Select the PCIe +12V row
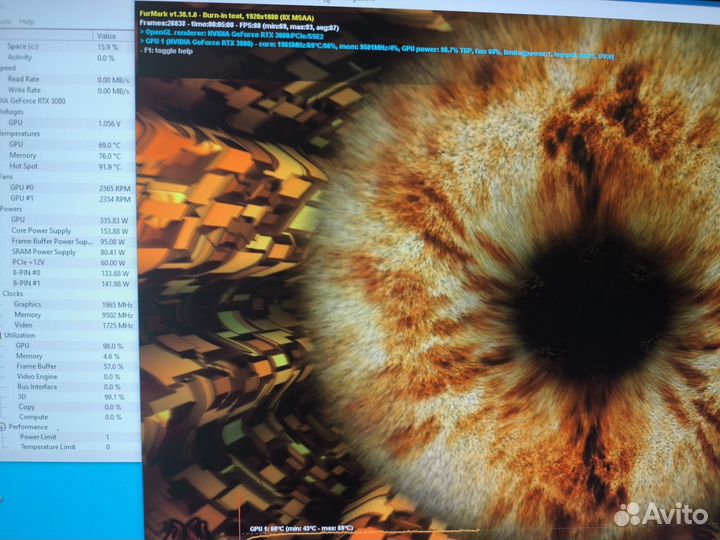 (x=68, y=262)
